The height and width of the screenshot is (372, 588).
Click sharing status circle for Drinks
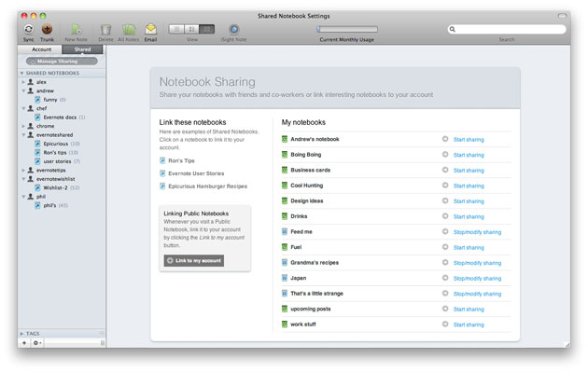click(445, 216)
